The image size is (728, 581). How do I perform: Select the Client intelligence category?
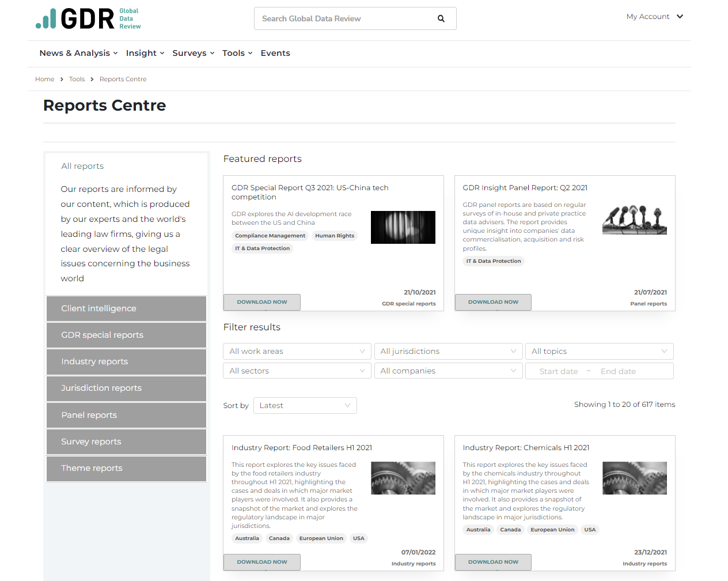(126, 308)
